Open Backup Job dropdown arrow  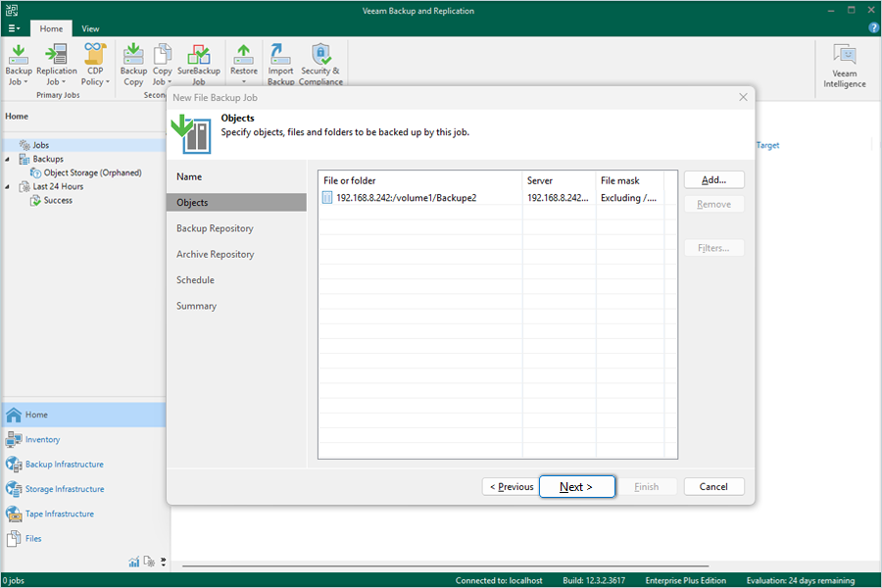pyautogui.click(x=25, y=82)
